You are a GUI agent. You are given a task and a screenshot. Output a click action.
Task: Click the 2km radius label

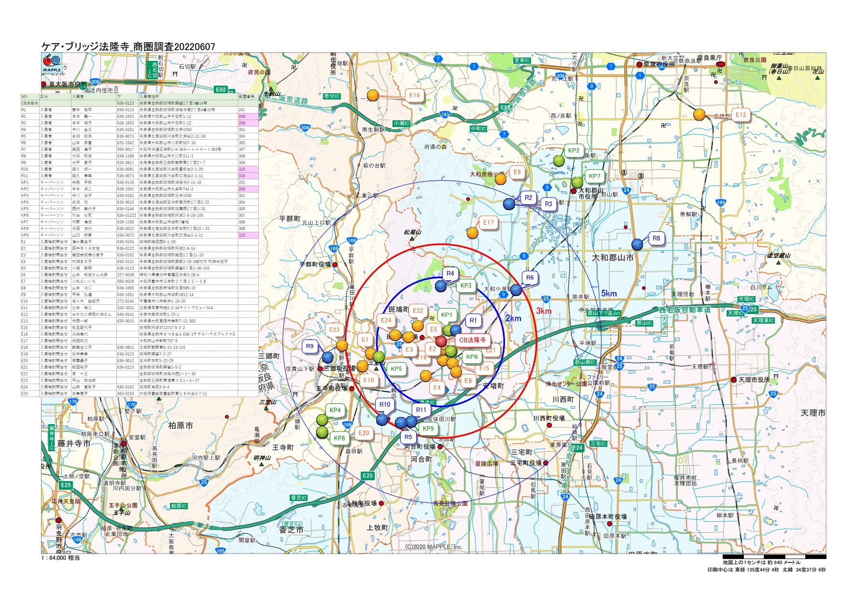click(x=513, y=318)
